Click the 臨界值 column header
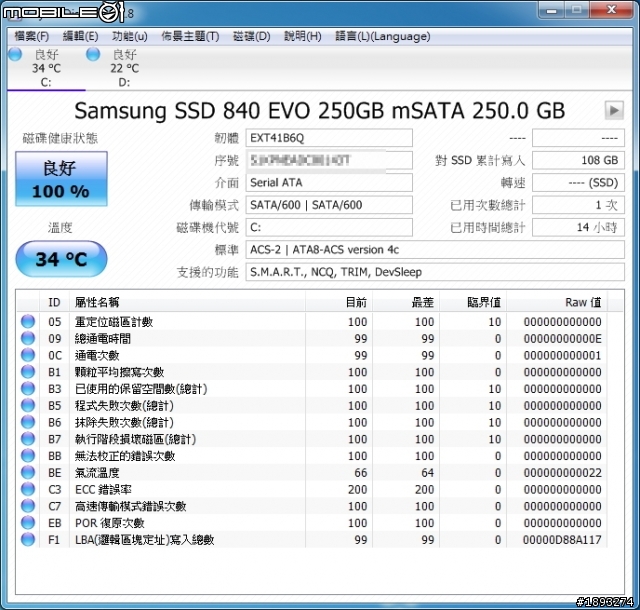This screenshot has width=640, height=610. click(x=473, y=303)
